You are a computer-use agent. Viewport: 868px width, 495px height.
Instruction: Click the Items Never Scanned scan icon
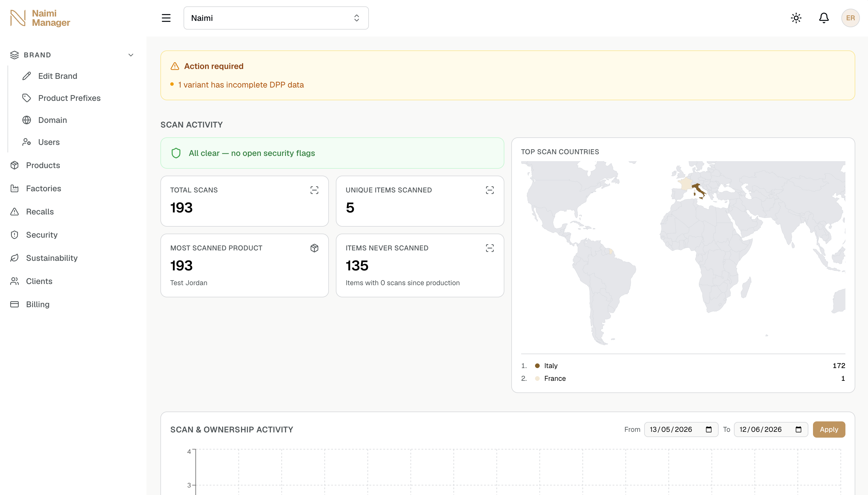pyautogui.click(x=489, y=248)
